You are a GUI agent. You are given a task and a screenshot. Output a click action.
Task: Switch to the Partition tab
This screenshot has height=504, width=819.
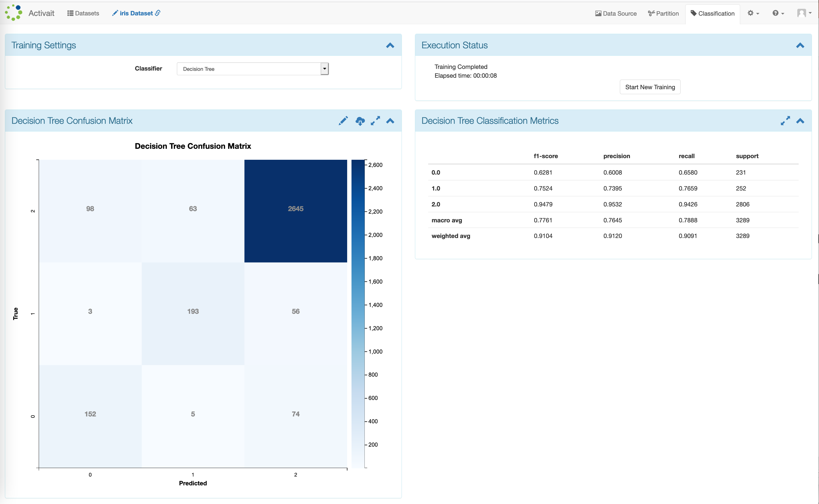[x=663, y=13]
